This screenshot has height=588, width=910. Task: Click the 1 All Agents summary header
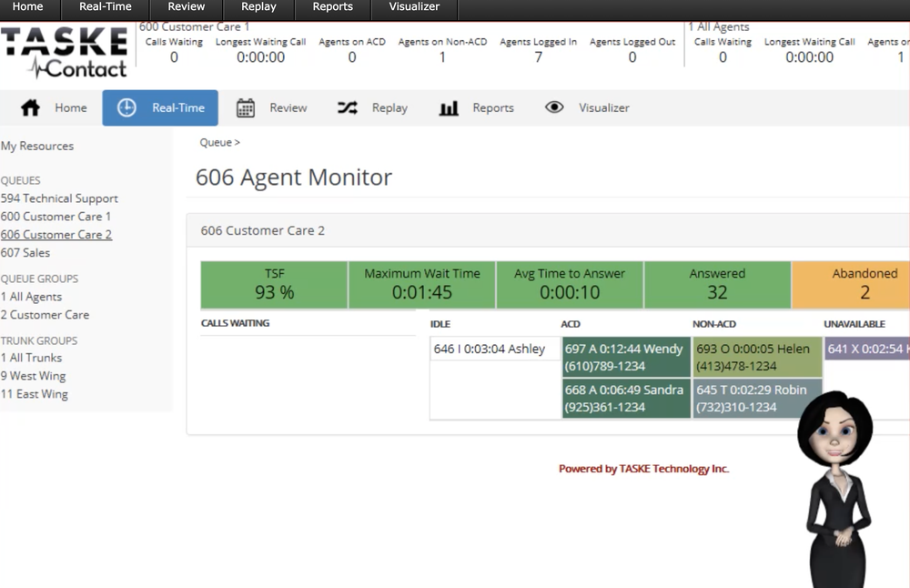(719, 26)
